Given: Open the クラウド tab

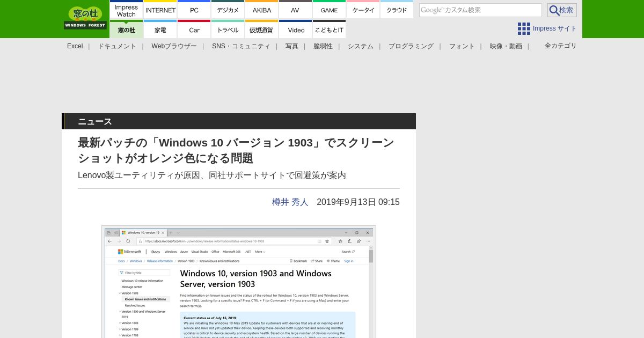Looking at the screenshot, I should coord(397,10).
